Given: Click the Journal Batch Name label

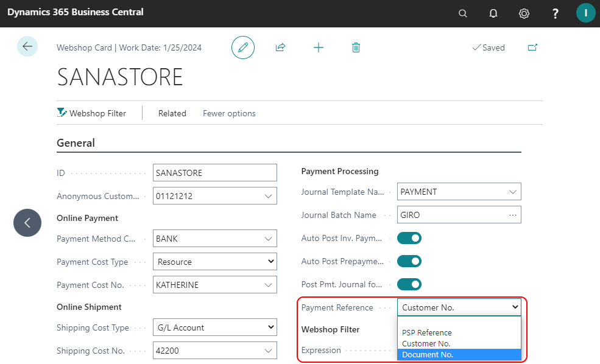Looking at the screenshot, I should [x=339, y=215].
